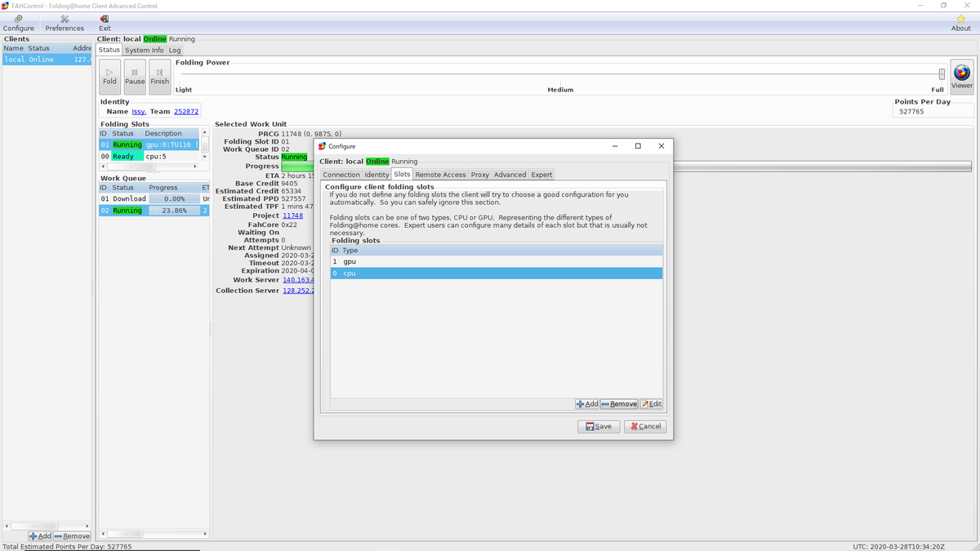
Task: Open the Advanced tab
Action: [510, 175]
